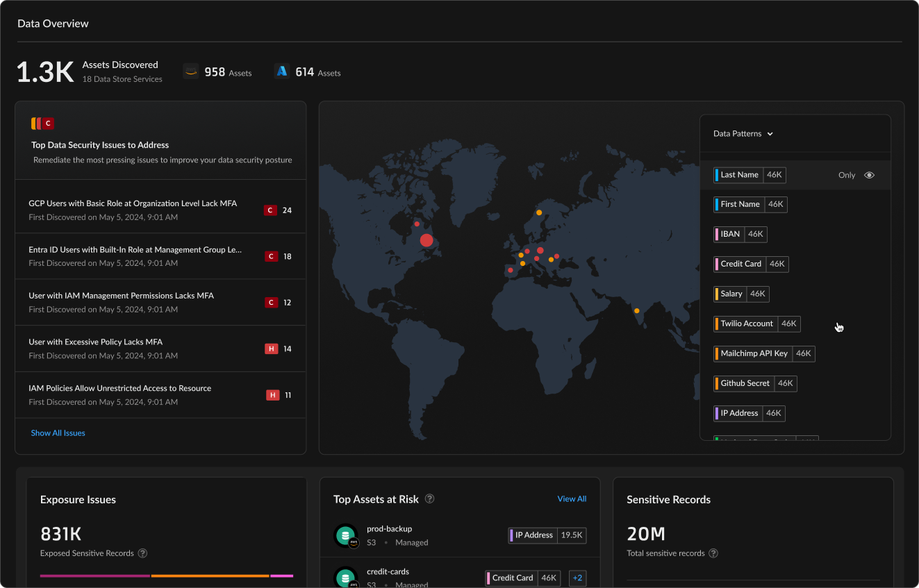Select the Last Name 46K pattern tag
The width and height of the screenshot is (919, 588).
coord(750,175)
